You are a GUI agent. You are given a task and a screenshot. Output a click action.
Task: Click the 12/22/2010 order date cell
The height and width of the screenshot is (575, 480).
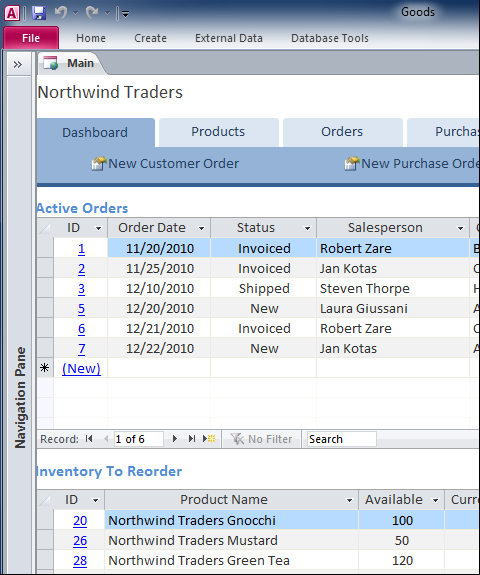coord(159,348)
